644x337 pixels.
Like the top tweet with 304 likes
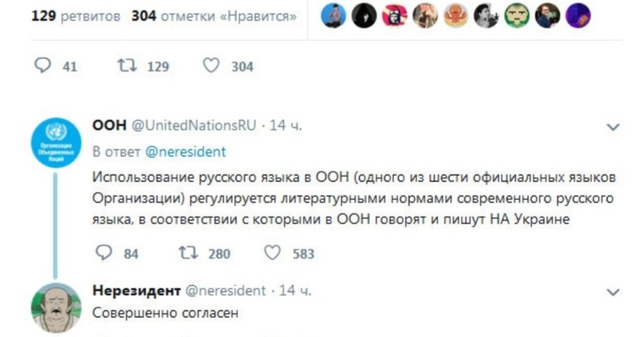pos(211,66)
